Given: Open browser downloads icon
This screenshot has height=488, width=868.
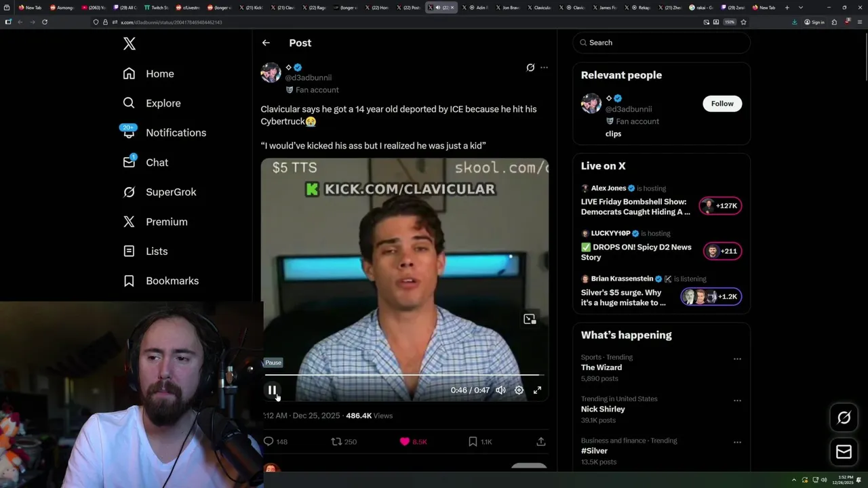Looking at the screenshot, I should click(x=795, y=22).
